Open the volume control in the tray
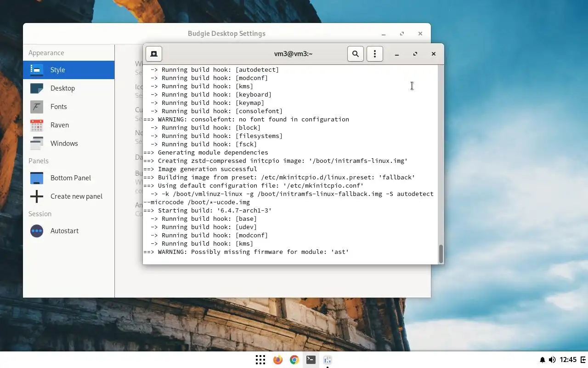The width and height of the screenshot is (588, 368). coord(552,360)
